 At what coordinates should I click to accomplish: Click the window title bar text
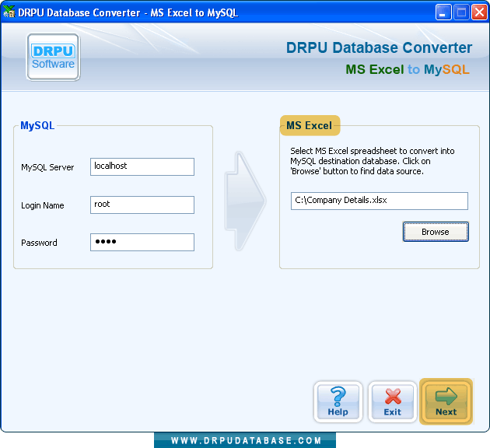[x=128, y=12]
